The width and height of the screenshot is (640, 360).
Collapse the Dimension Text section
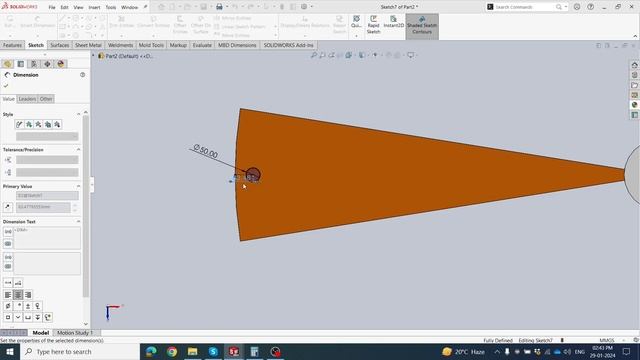point(78,221)
